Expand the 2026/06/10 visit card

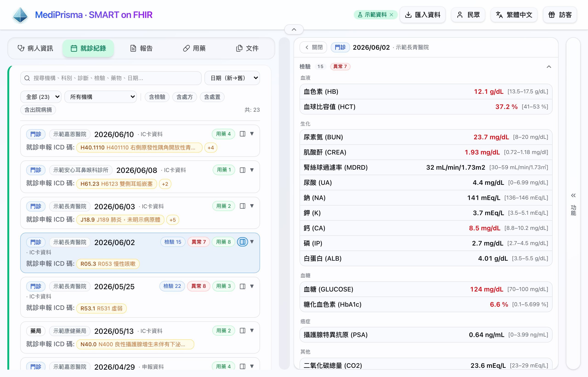252,134
